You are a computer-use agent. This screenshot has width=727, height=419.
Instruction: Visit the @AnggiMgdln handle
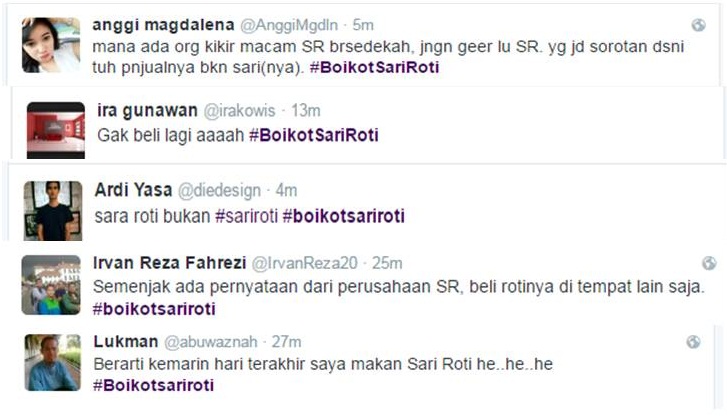pos(289,25)
